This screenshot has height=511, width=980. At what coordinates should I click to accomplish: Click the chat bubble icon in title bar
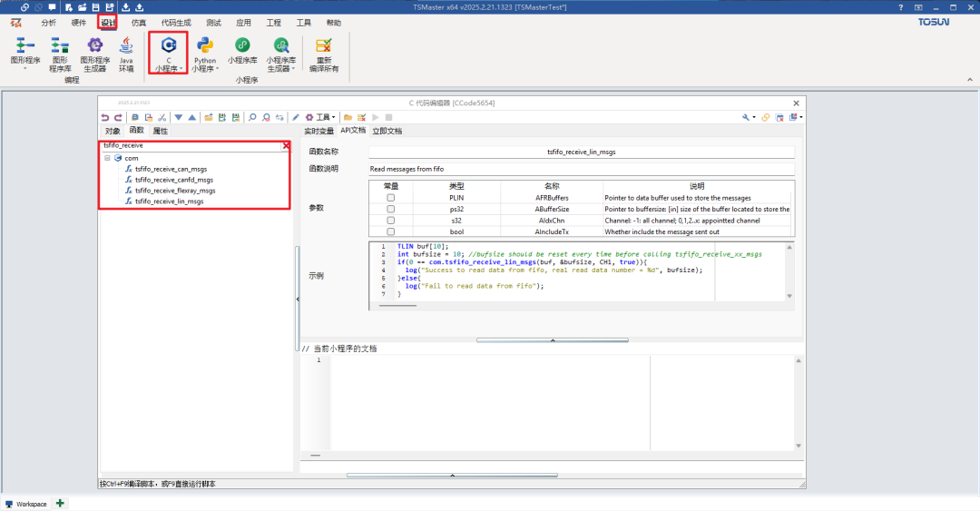tap(52, 7)
